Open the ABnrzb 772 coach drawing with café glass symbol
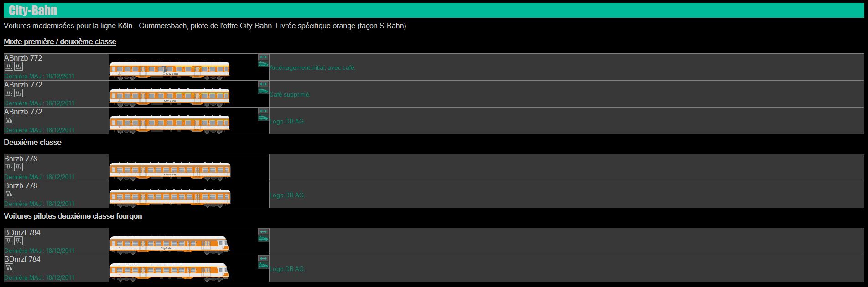The width and height of the screenshot is (868, 287). 170,71
